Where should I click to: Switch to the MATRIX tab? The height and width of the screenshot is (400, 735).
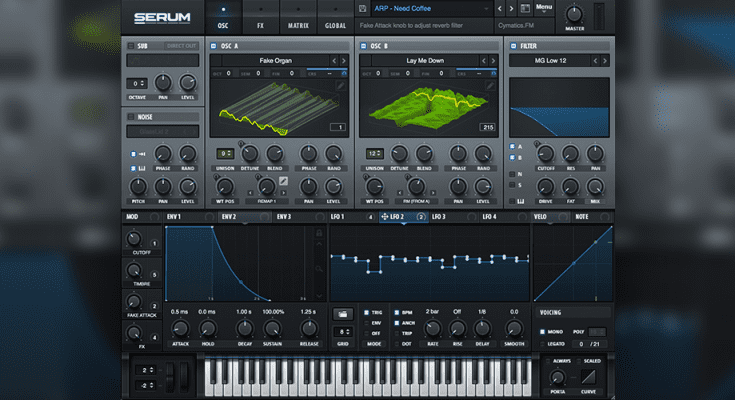coord(298,17)
